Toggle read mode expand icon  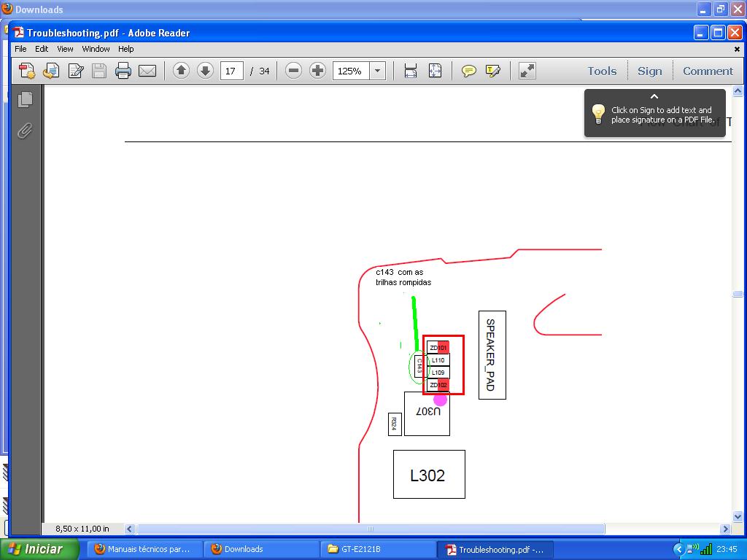coord(527,71)
